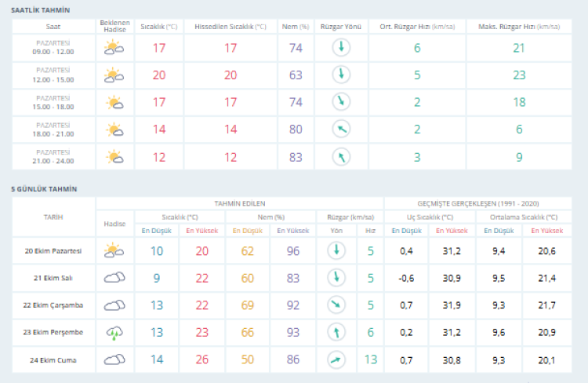Viewport: 588px width, 383px height.
Task: Click wind direction arrow for 21.00 - 24.00
Action: 340,157
